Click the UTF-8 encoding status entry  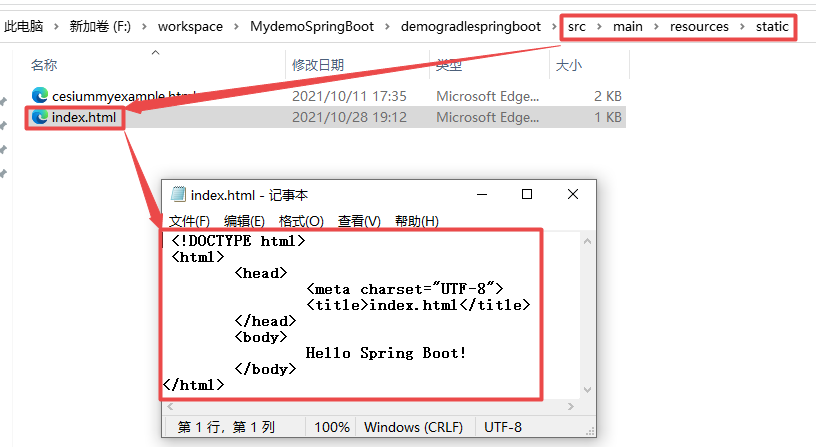pyautogui.click(x=503, y=427)
